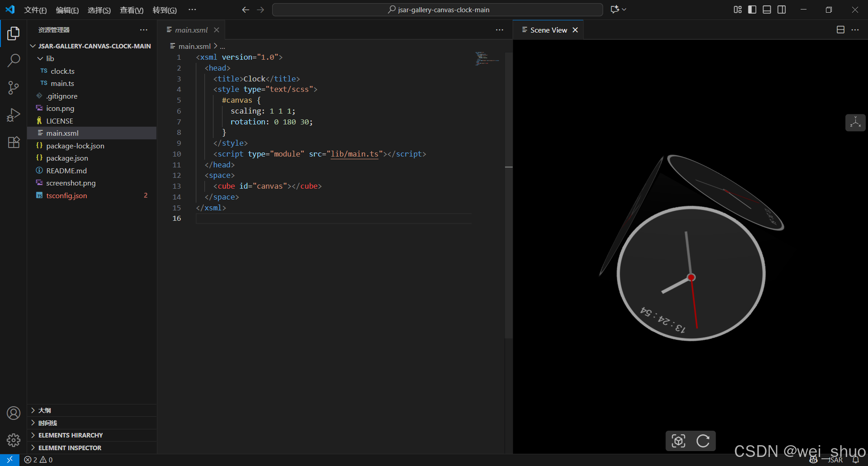The height and width of the screenshot is (466, 868).
Task: Open package-lock.json
Action: tap(92, 146)
